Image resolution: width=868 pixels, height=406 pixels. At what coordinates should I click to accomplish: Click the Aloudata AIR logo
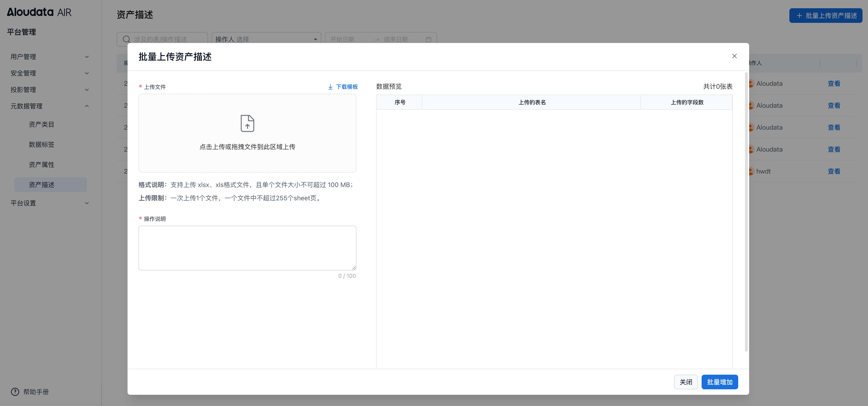[39, 12]
